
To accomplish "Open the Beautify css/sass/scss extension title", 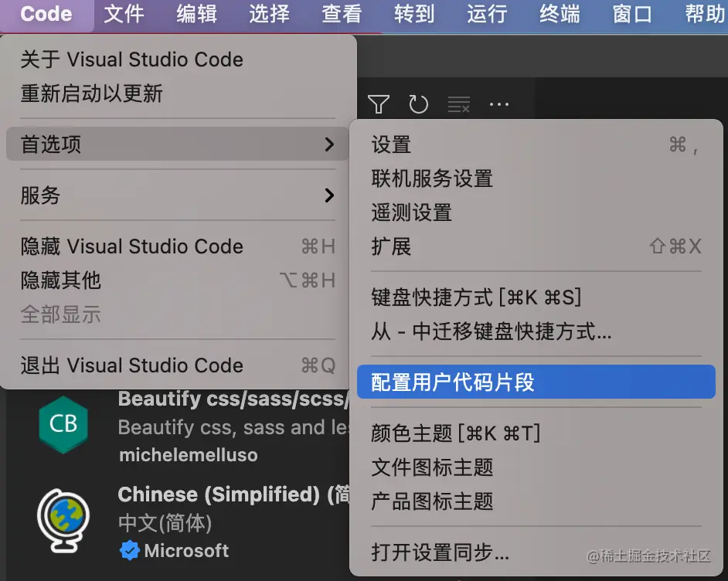I will pos(233,399).
